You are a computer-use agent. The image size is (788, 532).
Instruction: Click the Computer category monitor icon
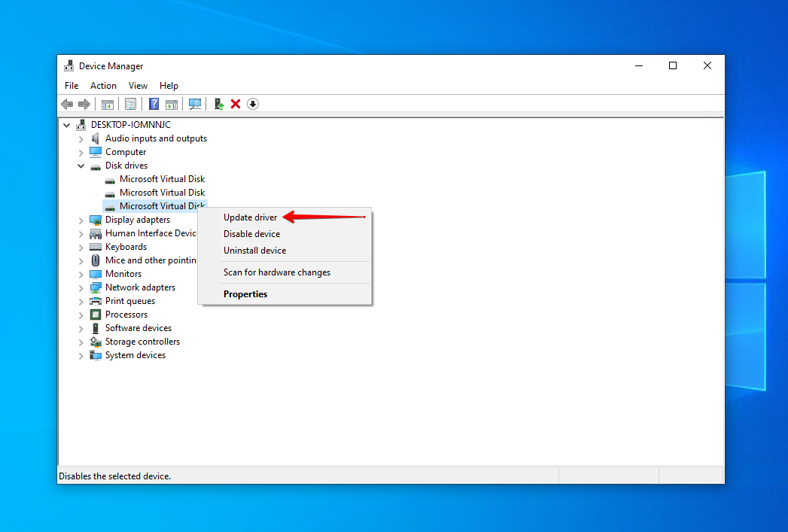(96, 152)
